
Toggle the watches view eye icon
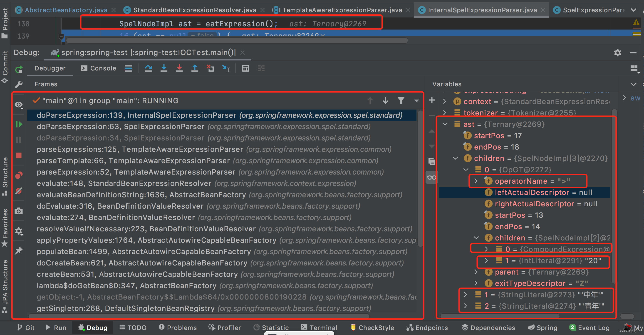click(x=19, y=105)
